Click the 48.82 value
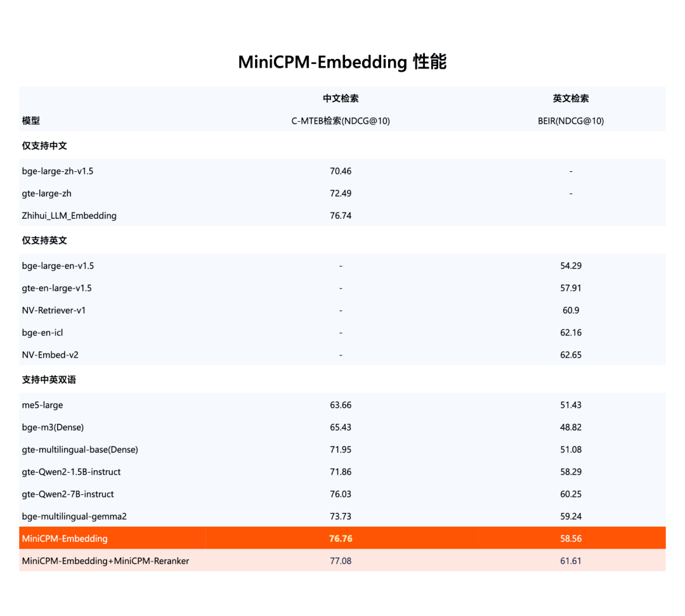Screen dimensions: 685x616 click(x=571, y=428)
